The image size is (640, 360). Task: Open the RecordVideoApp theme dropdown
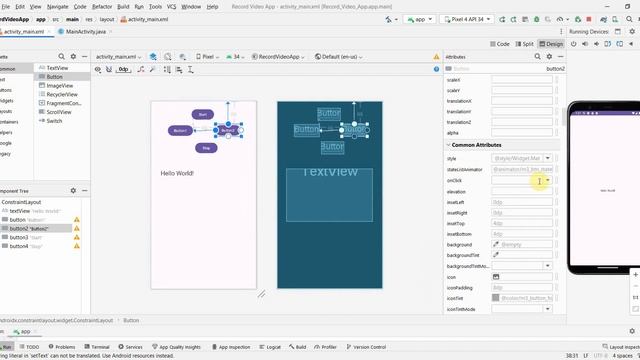point(278,57)
